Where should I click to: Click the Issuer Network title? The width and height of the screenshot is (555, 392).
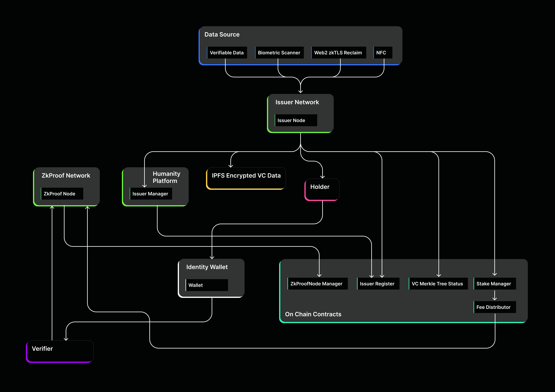297,102
